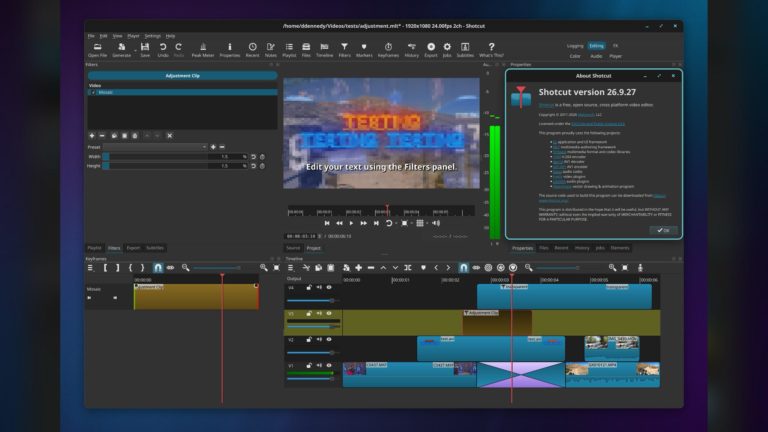Hide track V3 with eye icon
The height and width of the screenshot is (432, 768).
[329, 313]
